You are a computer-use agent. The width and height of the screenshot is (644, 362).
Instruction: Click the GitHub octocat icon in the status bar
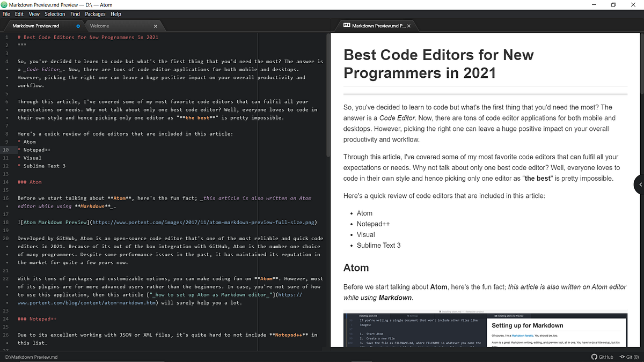point(595,357)
